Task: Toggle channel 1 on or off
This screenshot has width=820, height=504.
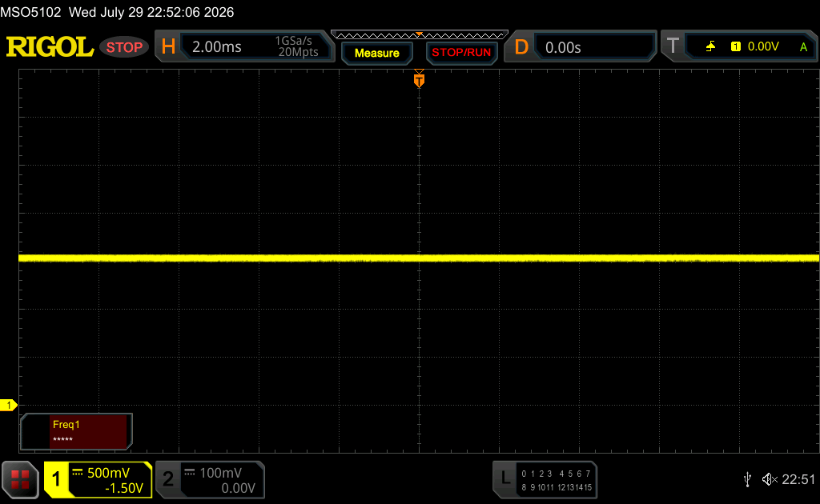Action: (x=56, y=479)
